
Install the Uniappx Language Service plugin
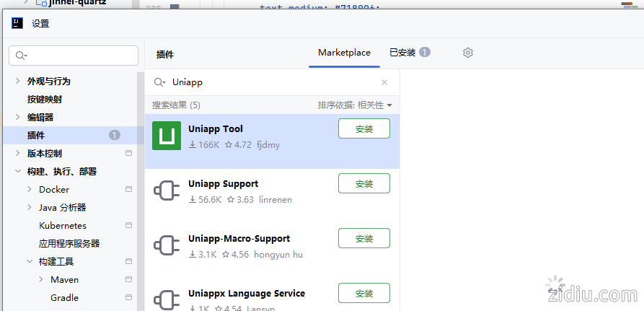click(364, 293)
